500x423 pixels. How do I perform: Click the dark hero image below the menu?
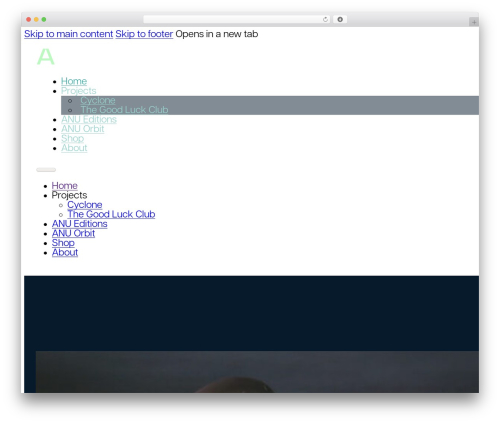point(257,372)
